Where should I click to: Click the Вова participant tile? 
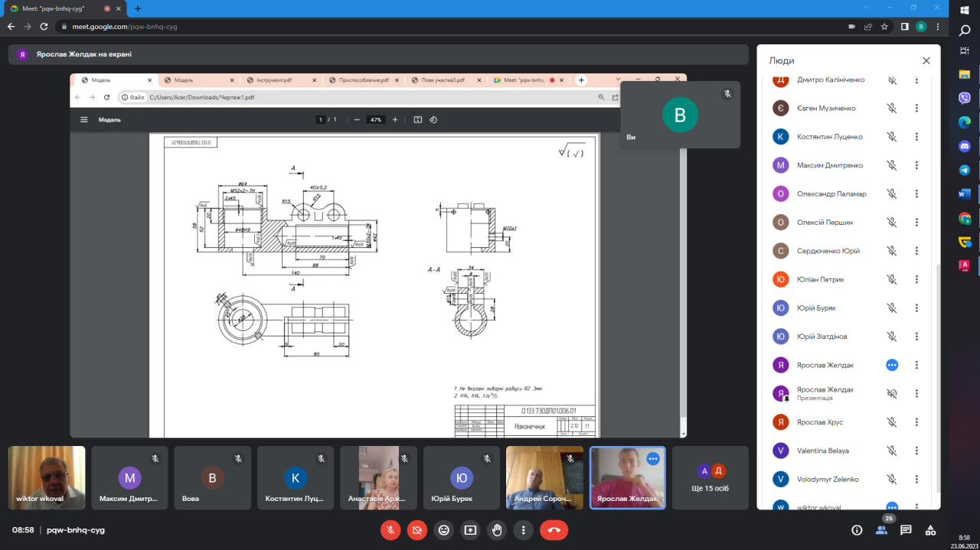[212, 478]
